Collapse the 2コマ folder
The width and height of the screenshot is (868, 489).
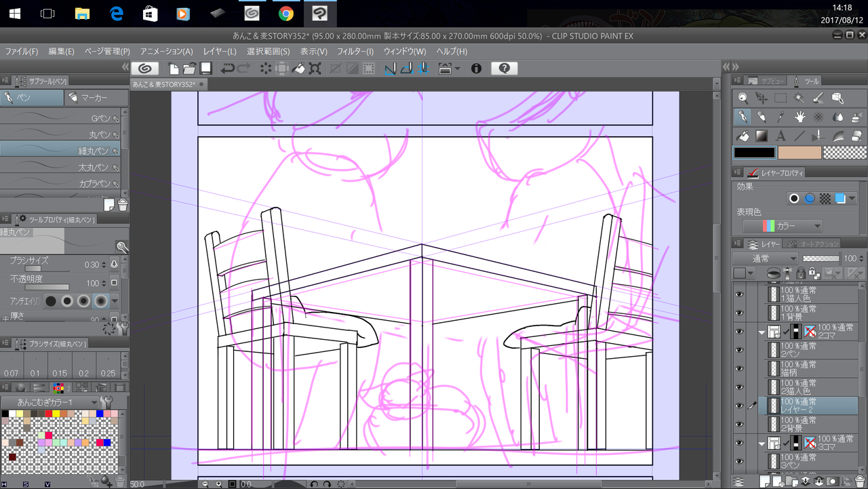point(761,332)
